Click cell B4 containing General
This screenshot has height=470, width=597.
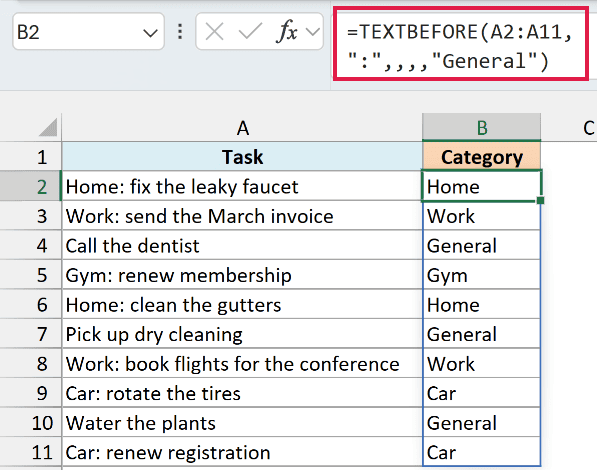click(x=482, y=245)
